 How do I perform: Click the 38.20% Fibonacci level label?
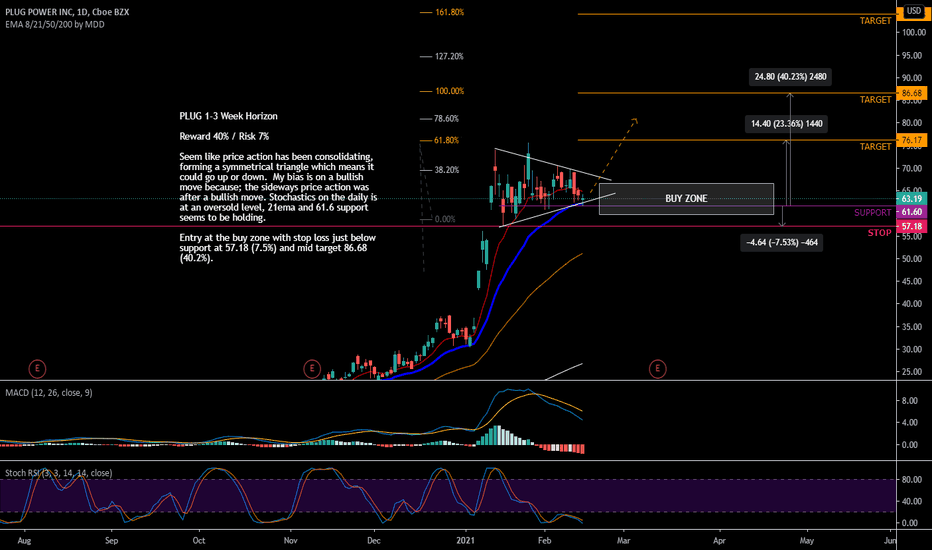(446, 169)
